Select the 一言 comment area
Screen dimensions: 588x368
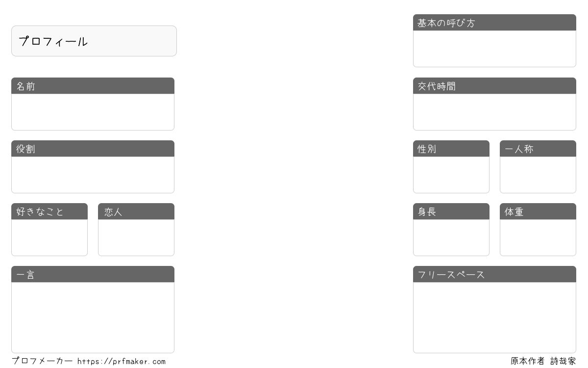tap(93, 317)
